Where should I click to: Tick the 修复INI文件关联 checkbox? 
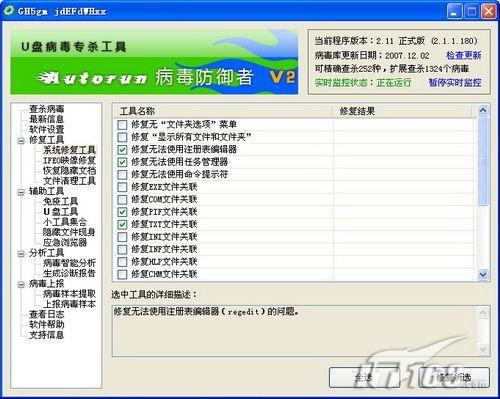tap(122, 237)
